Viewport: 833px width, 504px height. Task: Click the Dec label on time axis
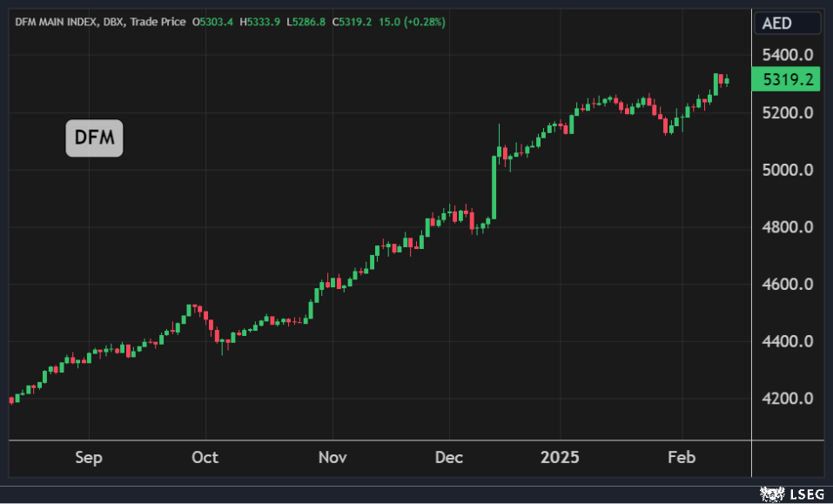tap(449, 458)
